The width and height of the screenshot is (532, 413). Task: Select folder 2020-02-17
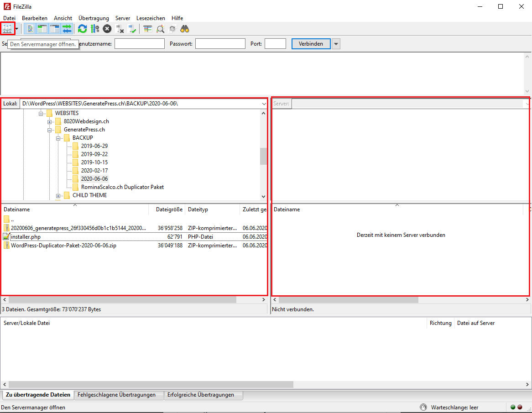(x=94, y=170)
